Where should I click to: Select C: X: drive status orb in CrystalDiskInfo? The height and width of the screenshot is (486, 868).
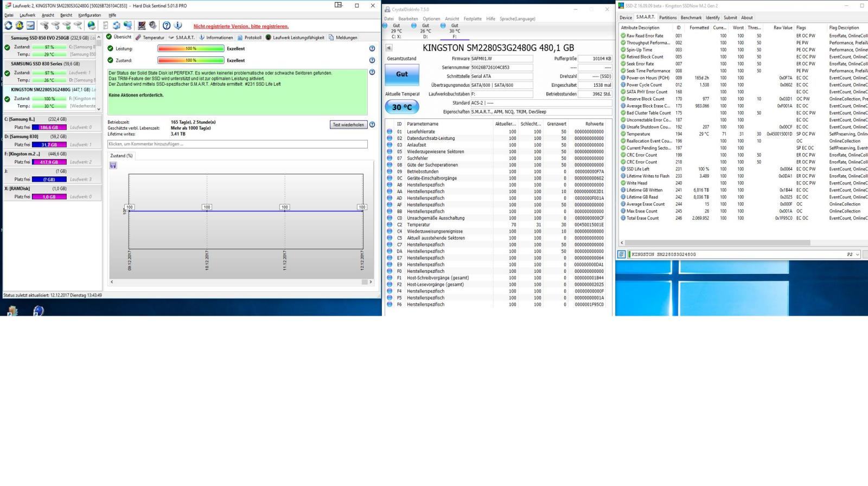[x=385, y=25]
